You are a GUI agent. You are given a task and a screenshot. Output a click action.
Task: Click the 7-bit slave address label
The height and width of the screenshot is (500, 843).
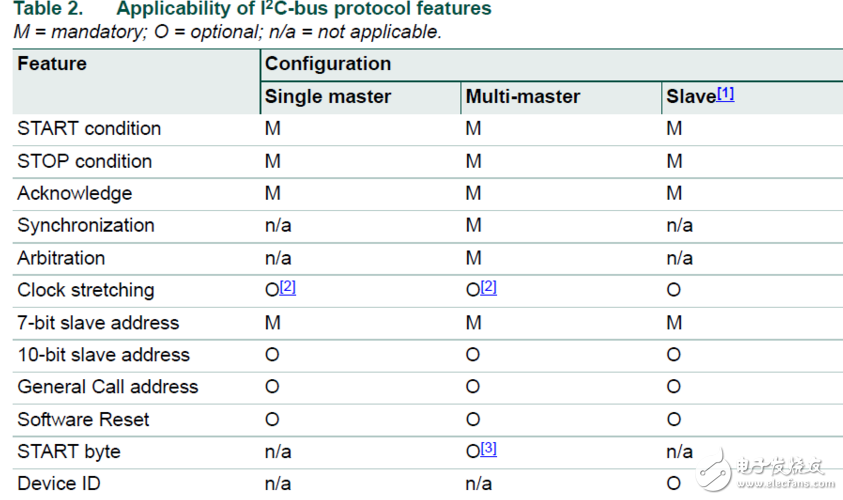click(x=98, y=323)
